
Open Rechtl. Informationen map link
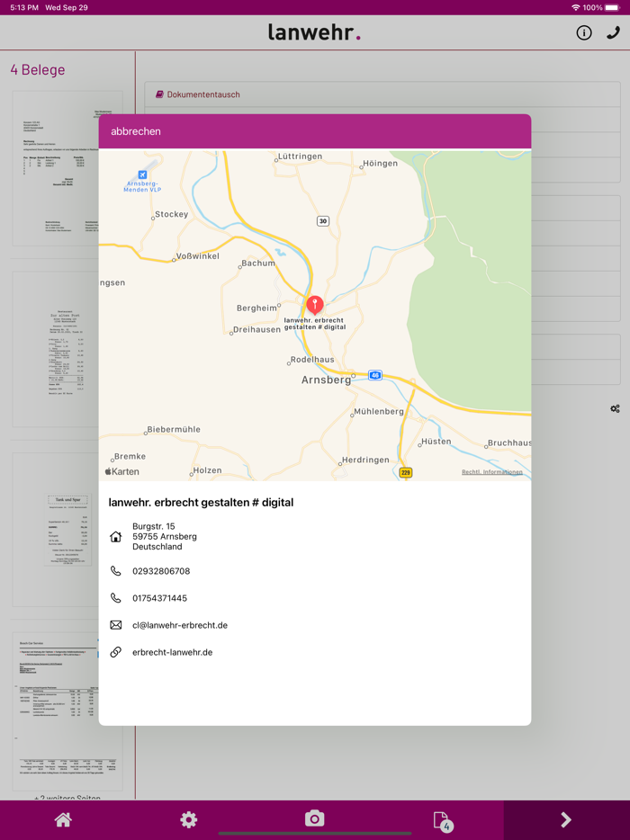coord(492,472)
